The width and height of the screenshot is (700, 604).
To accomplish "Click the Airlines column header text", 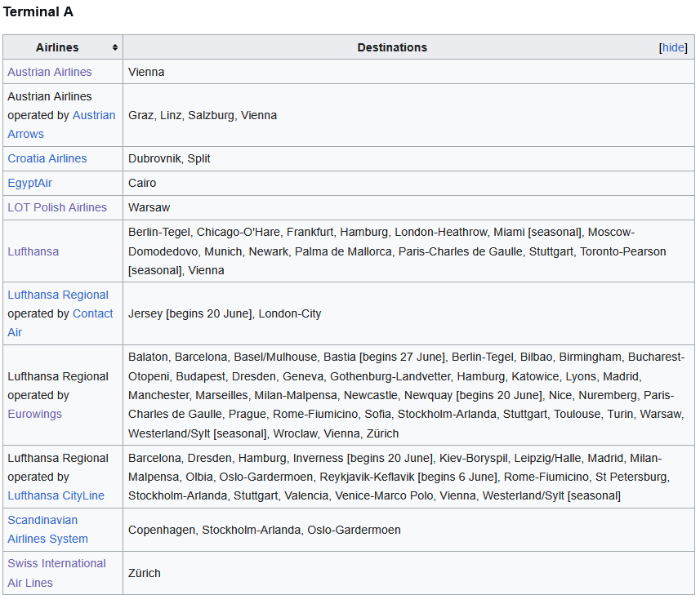I will tap(57, 47).
